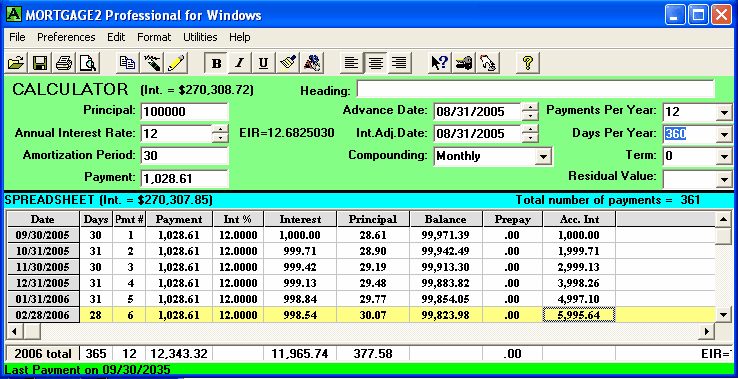Viewport: 738px width, 379px height.
Task: Click the Acc. Int cell 5,995.64
Action: 579,315
